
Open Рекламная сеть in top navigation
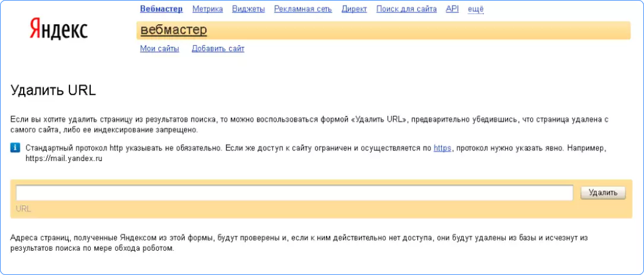[x=303, y=9]
